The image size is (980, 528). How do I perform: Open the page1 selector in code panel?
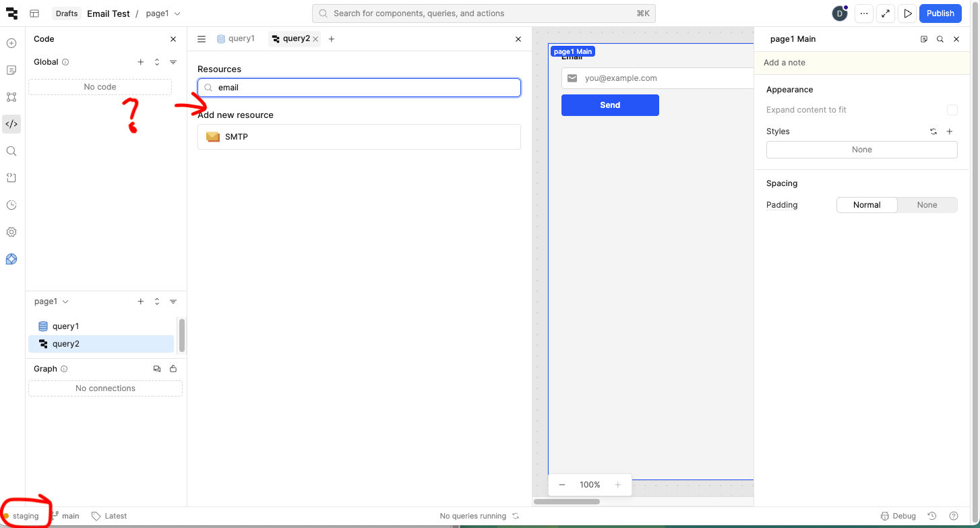[51, 301]
